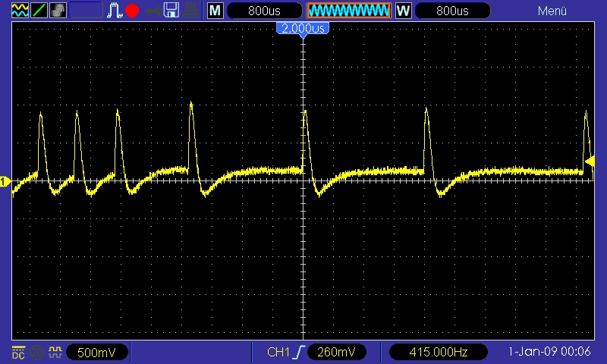This screenshot has height=364, width=607.
Task: Select the green vector line display icon
Action: click(39, 11)
